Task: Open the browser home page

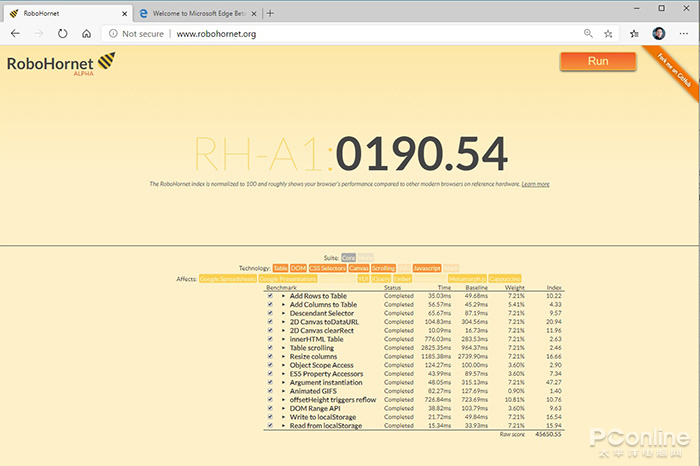Action: pos(87,33)
